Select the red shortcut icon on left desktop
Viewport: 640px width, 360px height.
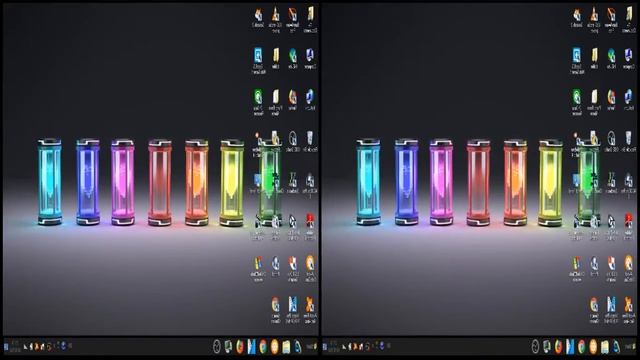point(310,221)
